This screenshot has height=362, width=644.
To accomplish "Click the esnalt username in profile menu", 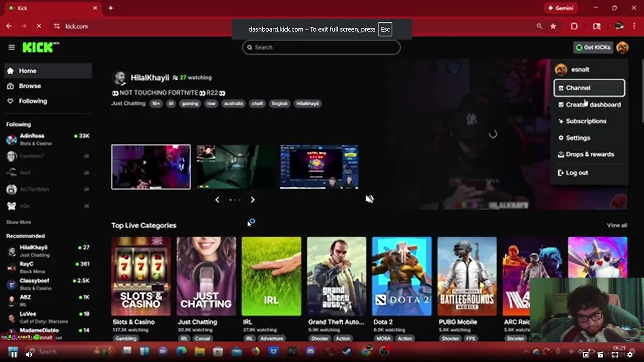I will pos(580,70).
